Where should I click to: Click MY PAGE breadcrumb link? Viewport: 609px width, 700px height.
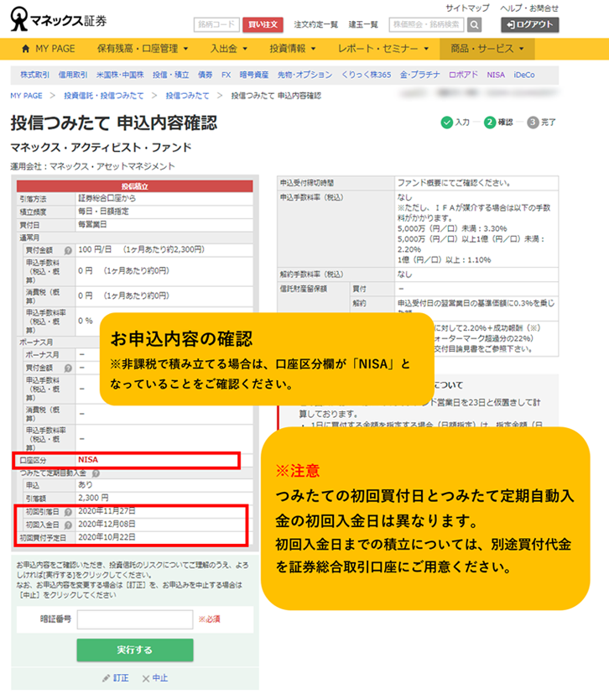(26, 96)
